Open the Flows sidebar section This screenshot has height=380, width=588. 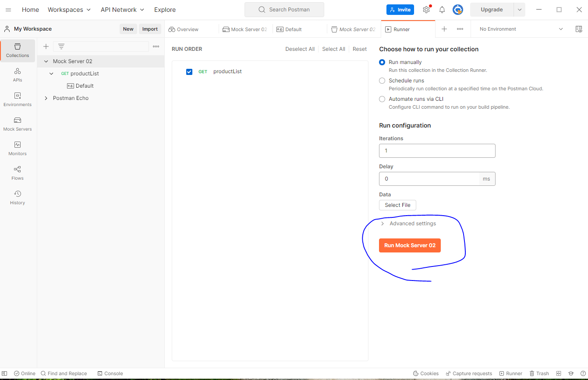tap(18, 173)
